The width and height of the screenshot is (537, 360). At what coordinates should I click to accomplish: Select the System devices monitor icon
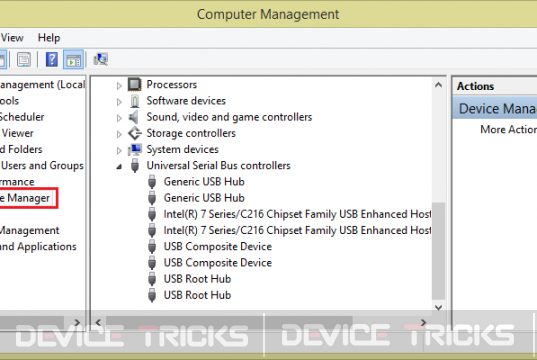pos(135,150)
